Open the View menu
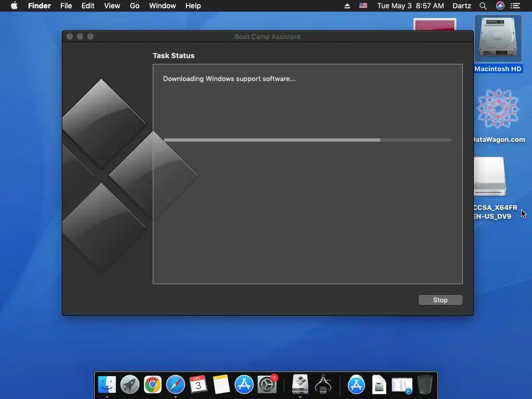The height and width of the screenshot is (399, 532). pyautogui.click(x=112, y=6)
